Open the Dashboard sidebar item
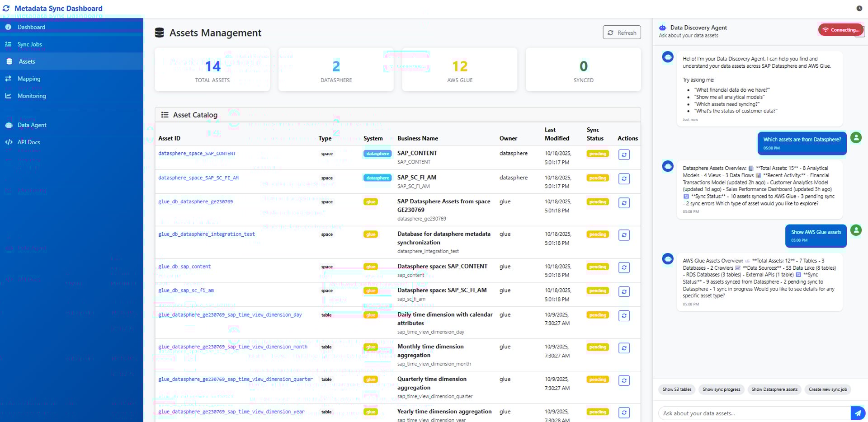The width and height of the screenshot is (868, 422). pos(71,27)
